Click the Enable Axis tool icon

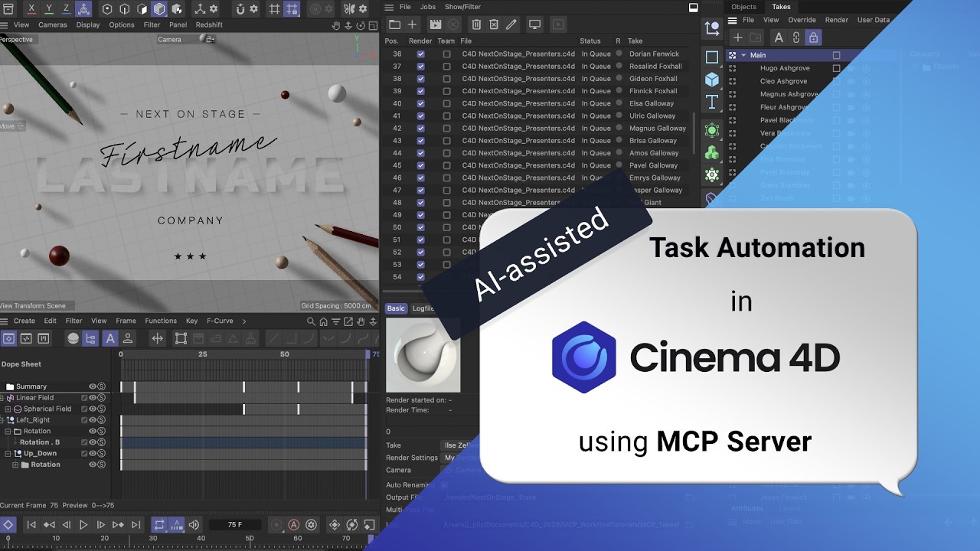click(201, 9)
